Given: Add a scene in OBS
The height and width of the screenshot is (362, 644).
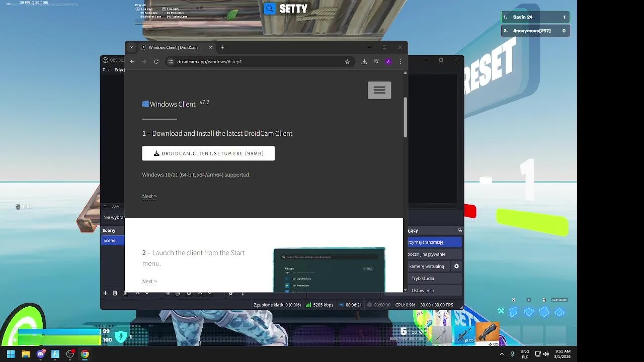Looking at the screenshot, I should point(105,293).
